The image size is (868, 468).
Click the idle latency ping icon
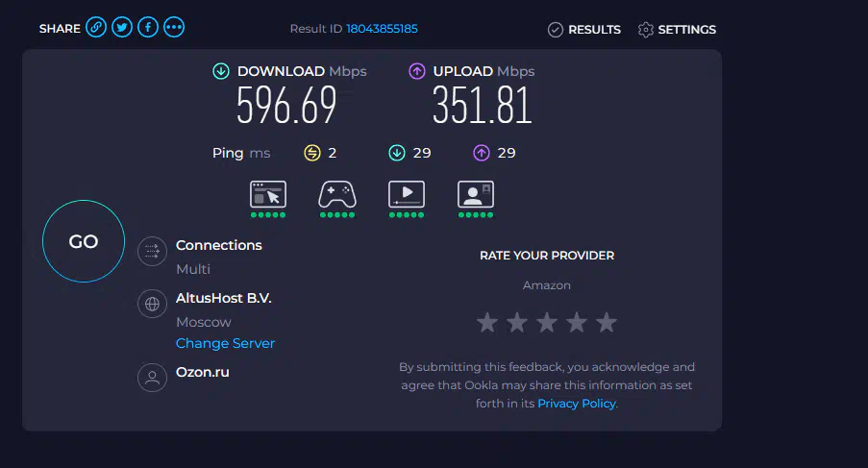(x=312, y=153)
